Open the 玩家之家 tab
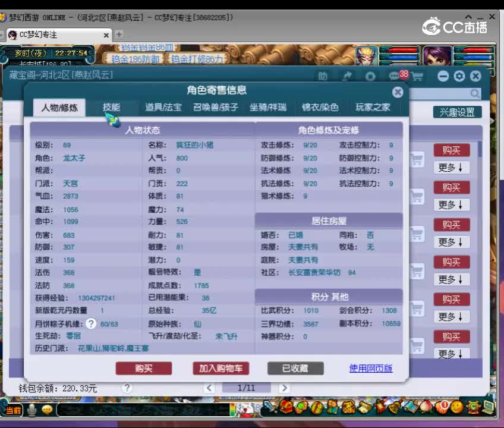This screenshot has height=428, width=504. (x=373, y=107)
